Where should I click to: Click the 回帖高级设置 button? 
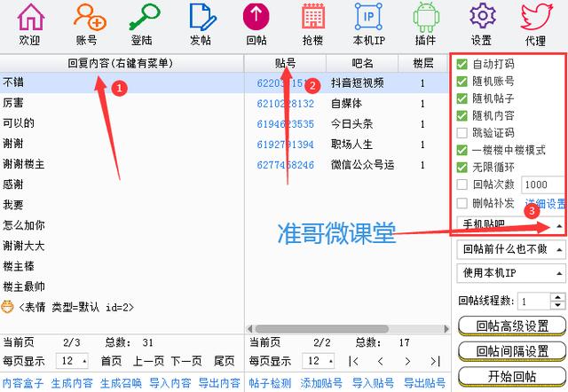coord(512,326)
